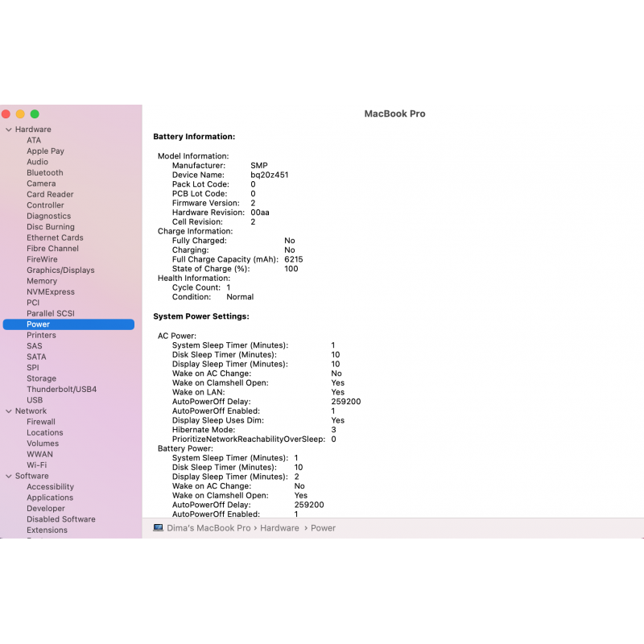Screen dimensions: 644x644
Task: Collapse the Network section chevron
Action: click(x=9, y=411)
